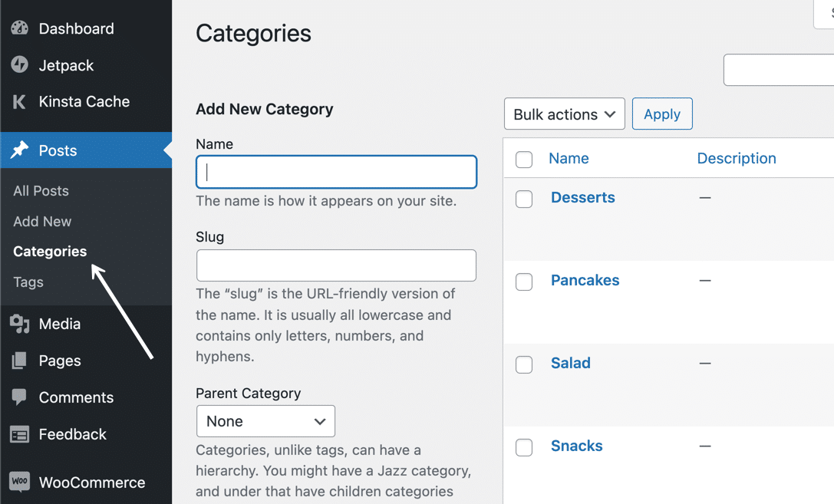Viewport: 834px width, 504px height.
Task: Toggle the select-all checkbox in the table header
Action: pyautogui.click(x=524, y=158)
